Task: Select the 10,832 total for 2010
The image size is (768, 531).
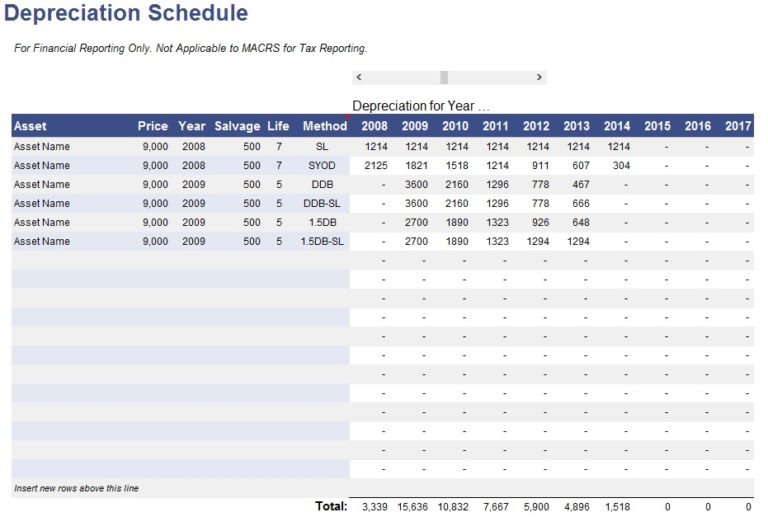Action: pos(453,507)
